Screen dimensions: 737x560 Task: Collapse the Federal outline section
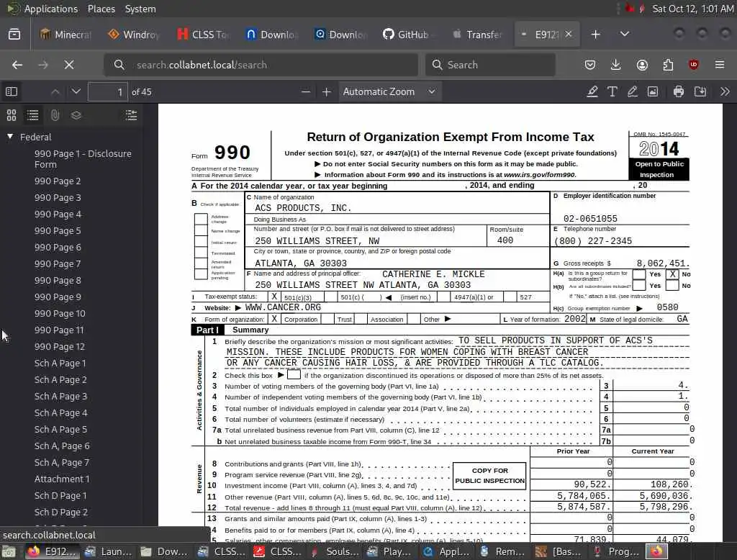click(x=10, y=137)
